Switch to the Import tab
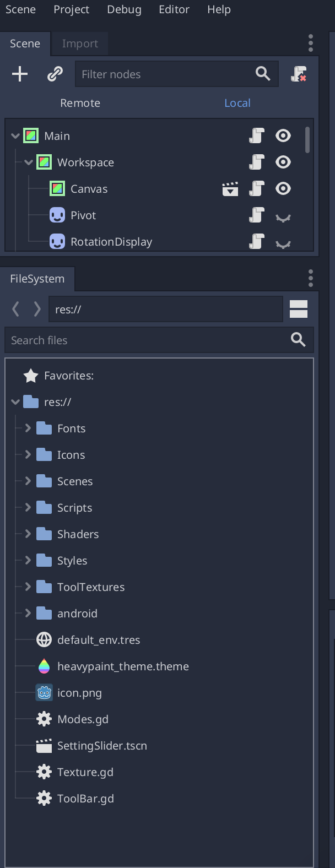 pyautogui.click(x=79, y=43)
